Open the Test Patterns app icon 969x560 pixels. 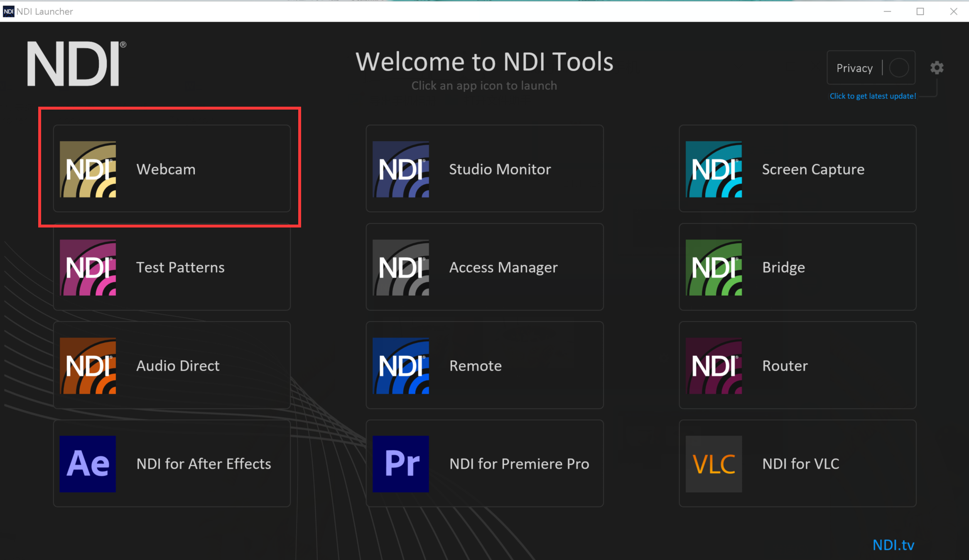(88, 267)
